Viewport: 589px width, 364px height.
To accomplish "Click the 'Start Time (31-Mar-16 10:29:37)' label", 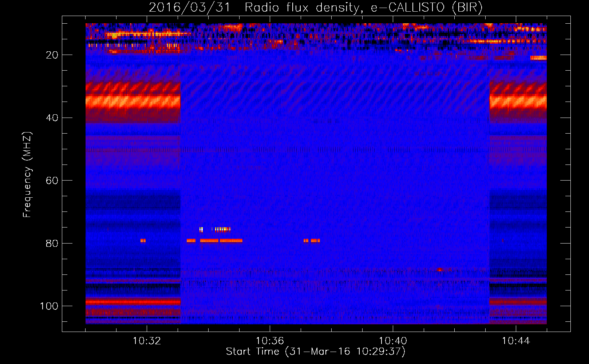I will (316, 352).
